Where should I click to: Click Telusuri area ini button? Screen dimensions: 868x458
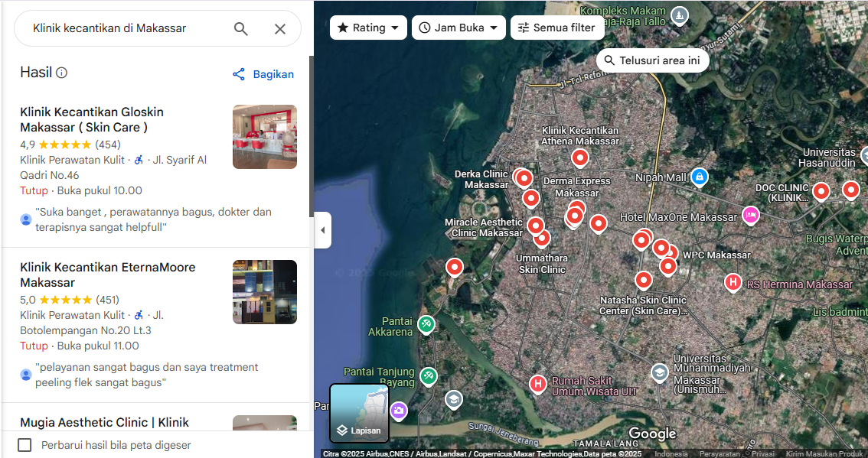652,60
